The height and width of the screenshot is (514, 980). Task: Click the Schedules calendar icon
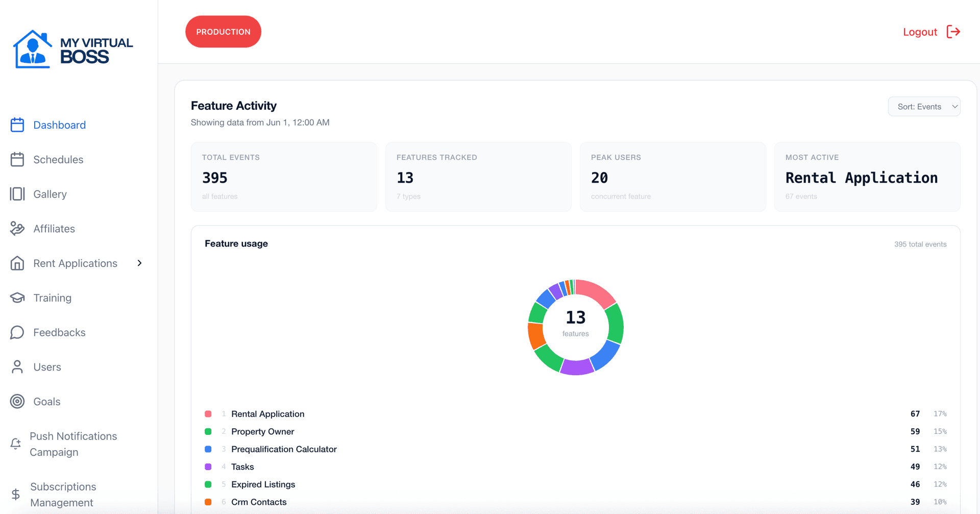click(x=17, y=160)
